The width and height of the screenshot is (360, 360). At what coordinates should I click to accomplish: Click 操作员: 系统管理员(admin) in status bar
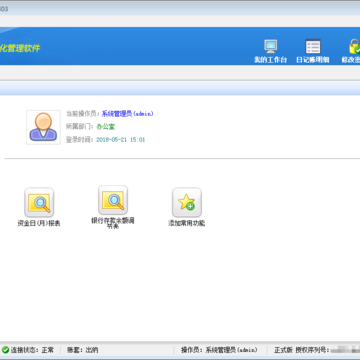tap(219, 350)
